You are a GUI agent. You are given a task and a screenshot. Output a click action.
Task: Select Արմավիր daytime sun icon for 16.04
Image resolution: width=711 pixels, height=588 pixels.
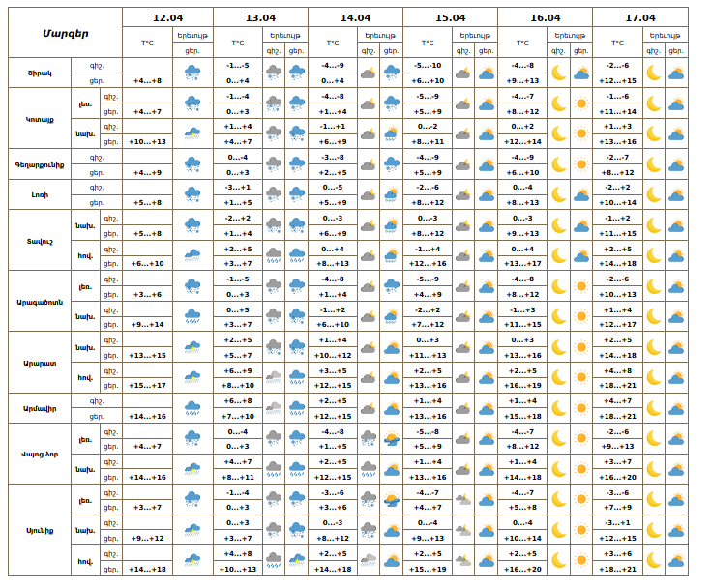coord(581,408)
